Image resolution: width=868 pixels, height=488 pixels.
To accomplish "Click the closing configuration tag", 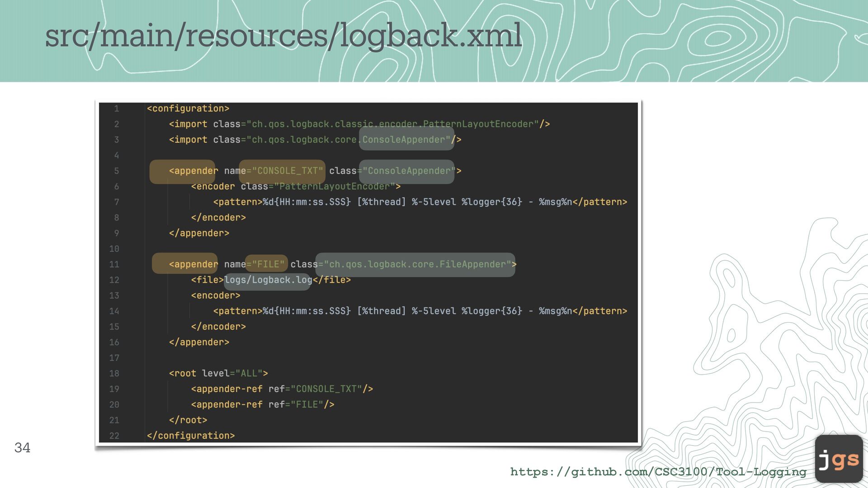I will (x=191, y=436).
